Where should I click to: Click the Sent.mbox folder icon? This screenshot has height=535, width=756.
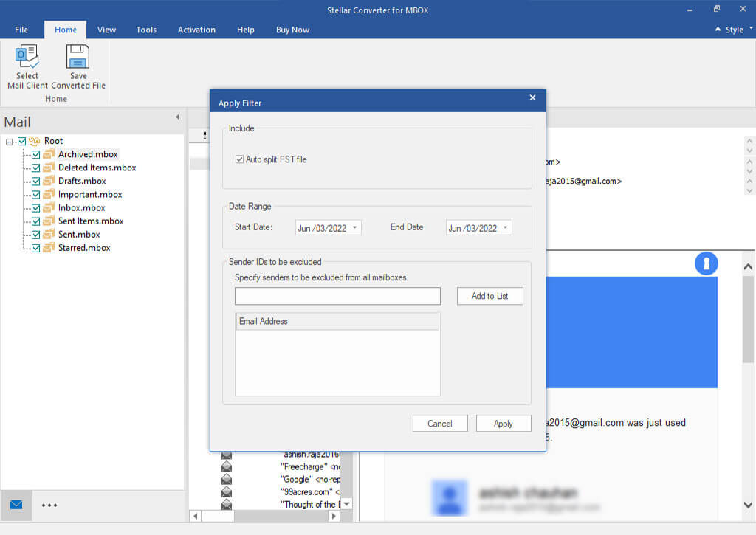coord(48,234)
